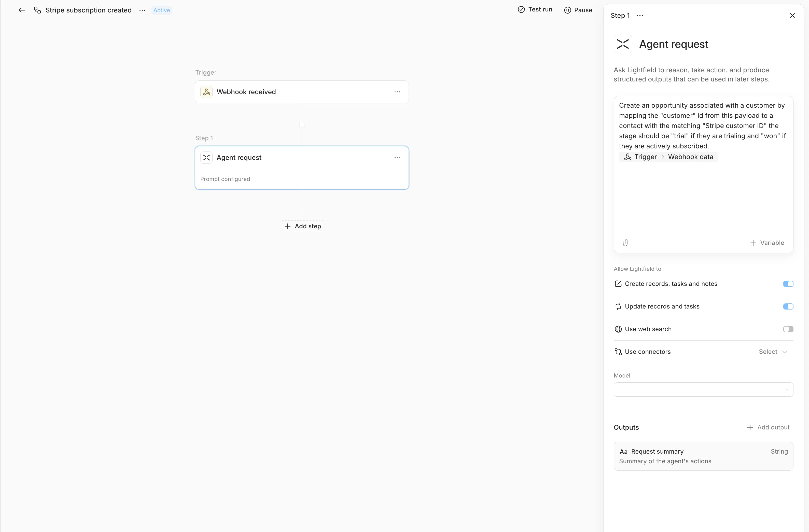Click the back arrow icon
The width and height of the screenshot is (809, 532).
tap(22, 10)
